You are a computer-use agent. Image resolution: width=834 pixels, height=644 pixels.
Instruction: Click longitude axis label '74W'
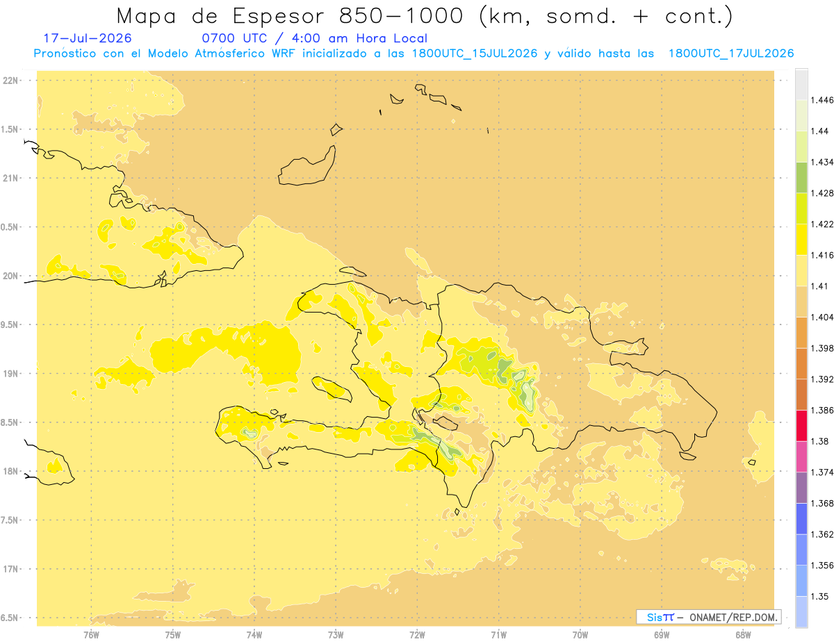(x=254, y=635)
